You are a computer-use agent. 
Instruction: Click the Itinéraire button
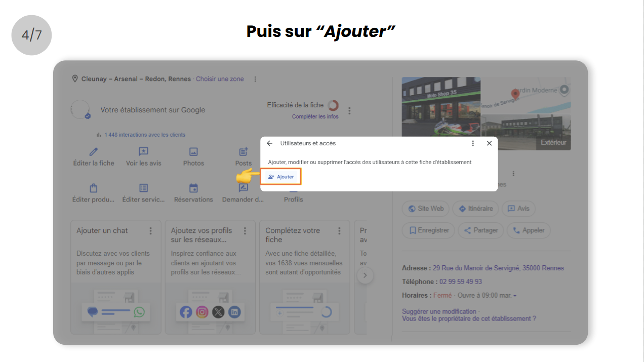[475, 209]
